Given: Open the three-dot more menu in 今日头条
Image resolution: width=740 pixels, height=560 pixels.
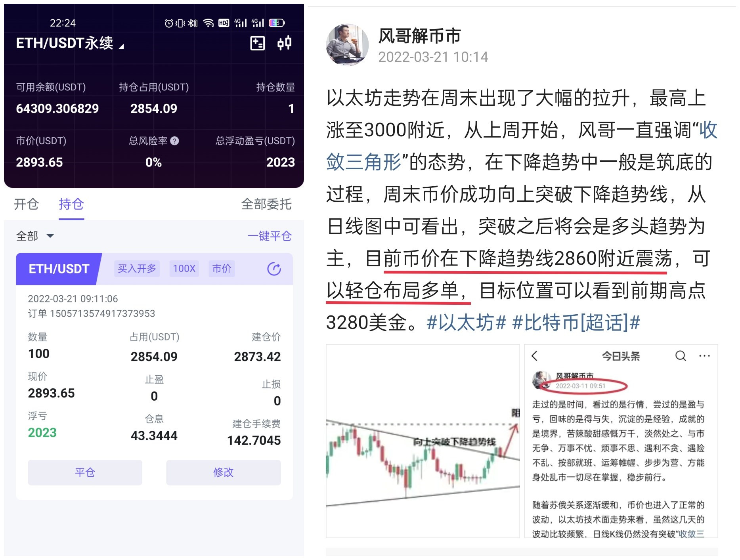Looking at the screenshot, I should coord(704,356).
